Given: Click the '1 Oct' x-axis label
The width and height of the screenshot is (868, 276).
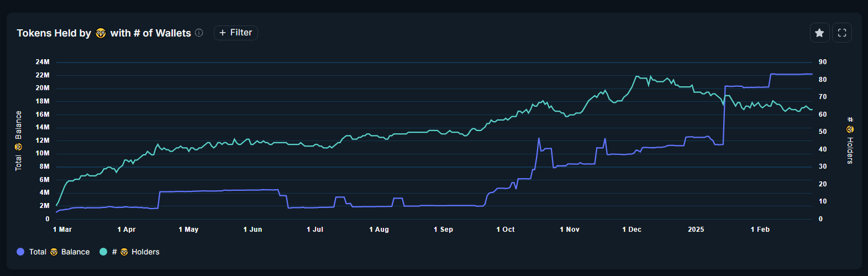Looking at the screenshot, I should pyautogui.click(x=506, y=230).
